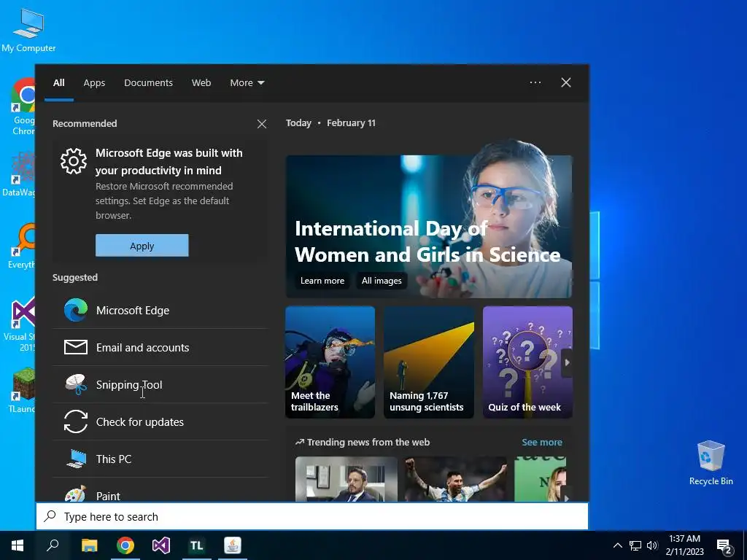Click the Type here to search box
This screenshot has width=747, height=560.
[312, 517]
